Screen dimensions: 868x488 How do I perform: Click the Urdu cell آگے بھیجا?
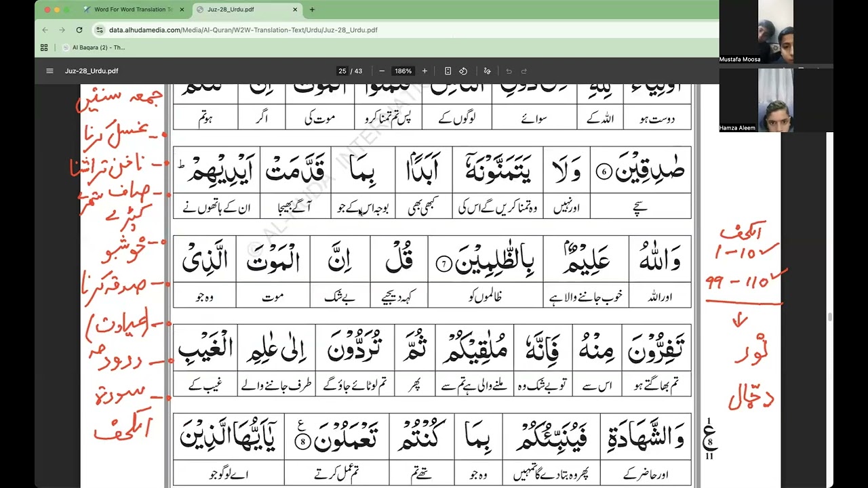click(x=294, y=207)
